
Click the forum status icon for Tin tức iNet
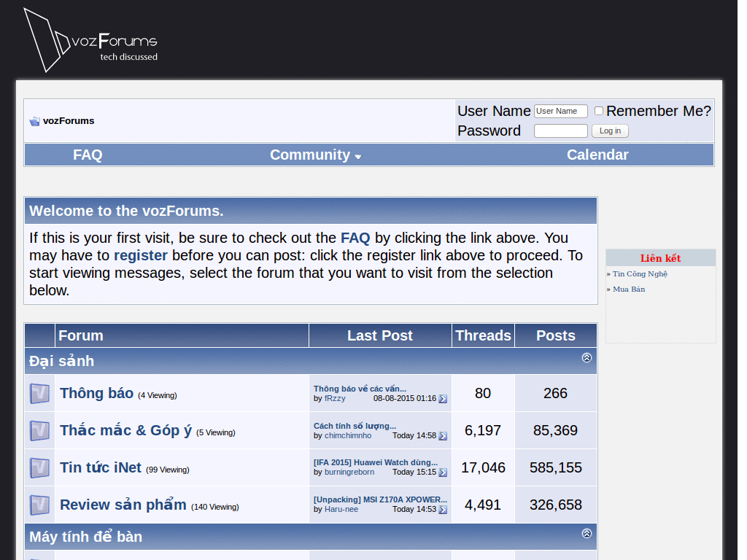(x=39, y=467)
